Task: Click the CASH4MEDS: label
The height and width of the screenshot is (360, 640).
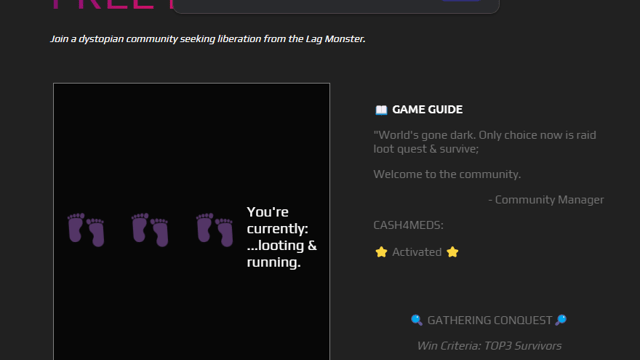Action: click(x=408, y=225)
